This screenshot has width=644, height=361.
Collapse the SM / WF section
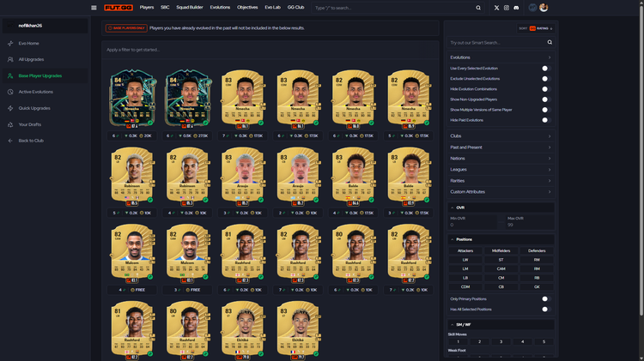pyautogui.click(x=501, y=324)
